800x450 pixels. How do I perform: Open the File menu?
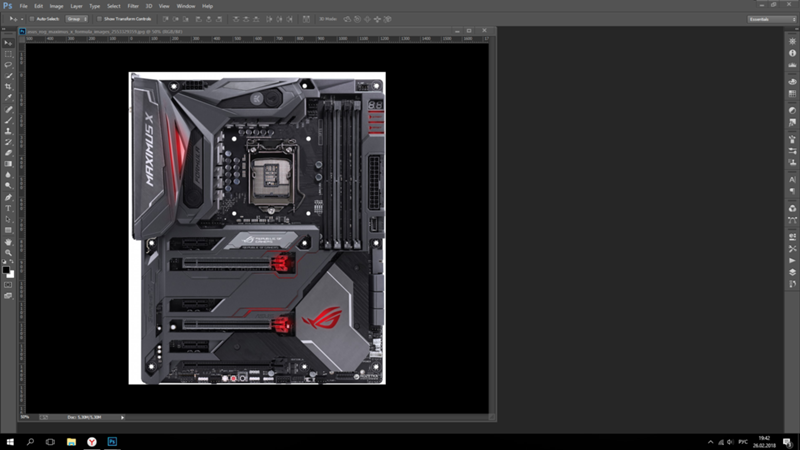click(x=23, y=6)
